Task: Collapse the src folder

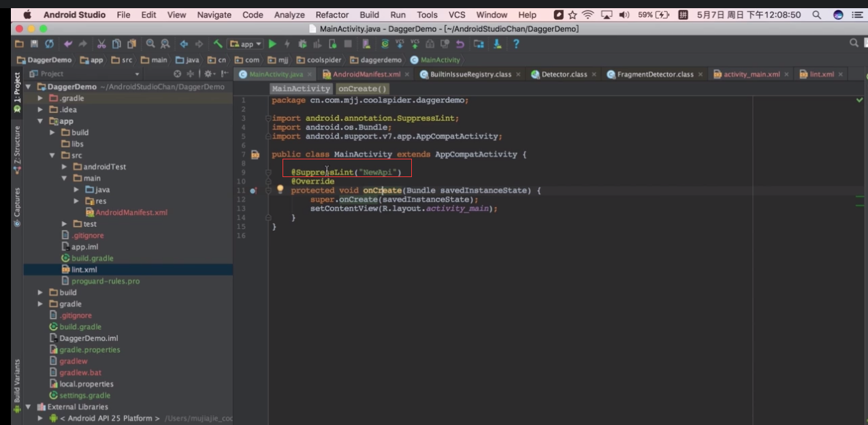Action: click(52, 155)
